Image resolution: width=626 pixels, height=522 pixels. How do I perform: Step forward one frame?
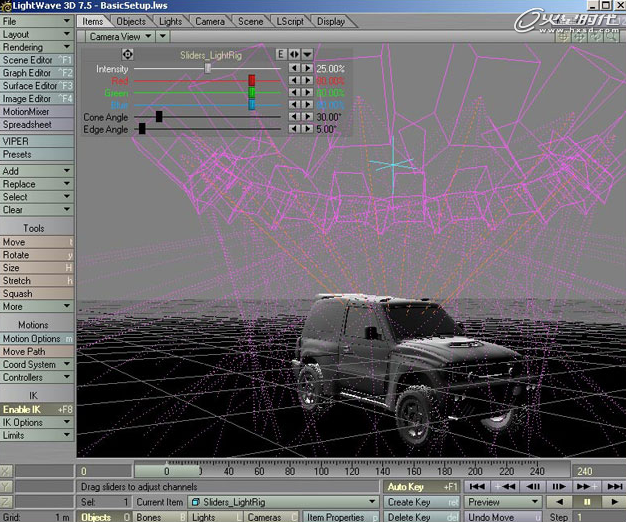pyautogui.click(x=559, y=486)
